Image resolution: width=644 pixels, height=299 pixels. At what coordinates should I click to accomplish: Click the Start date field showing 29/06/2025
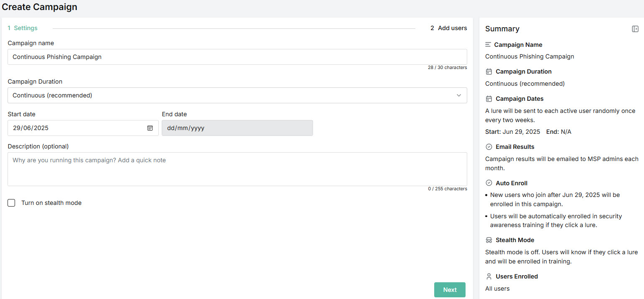[x=83, y=128]
